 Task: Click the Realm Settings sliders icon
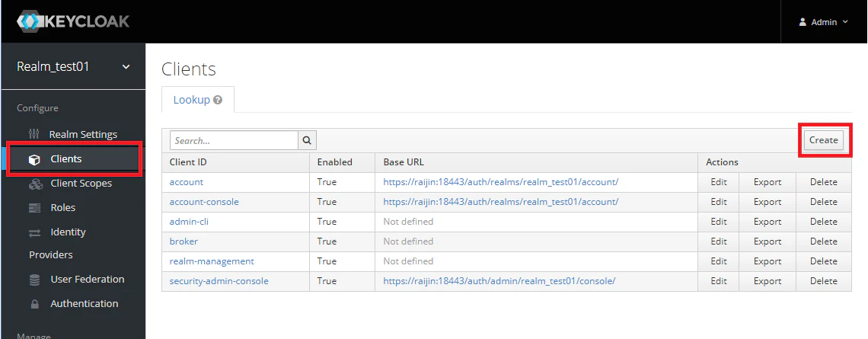click(x=34, y=135)
